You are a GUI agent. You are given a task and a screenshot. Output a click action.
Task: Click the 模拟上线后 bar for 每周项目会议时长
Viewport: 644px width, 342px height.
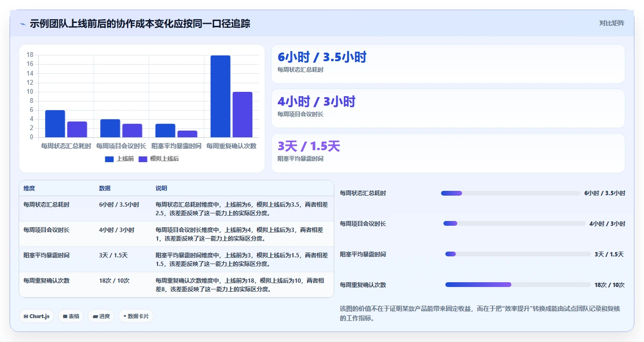(x=132, y=131)
